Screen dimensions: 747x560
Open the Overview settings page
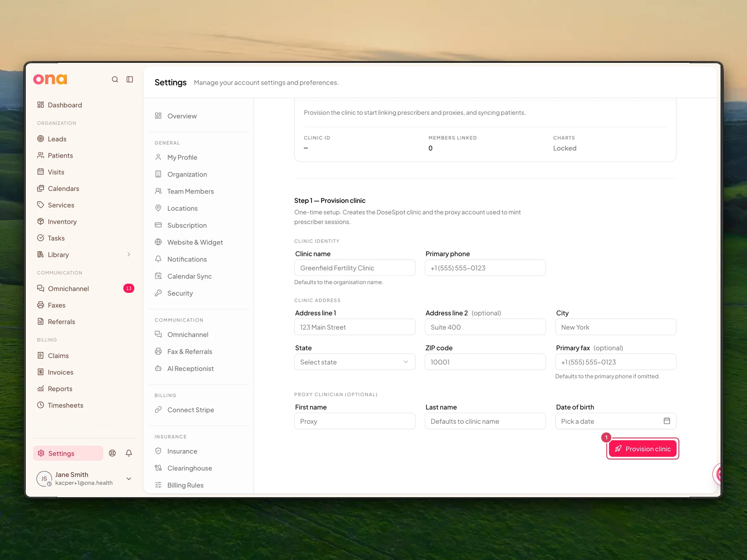point(182,116)
